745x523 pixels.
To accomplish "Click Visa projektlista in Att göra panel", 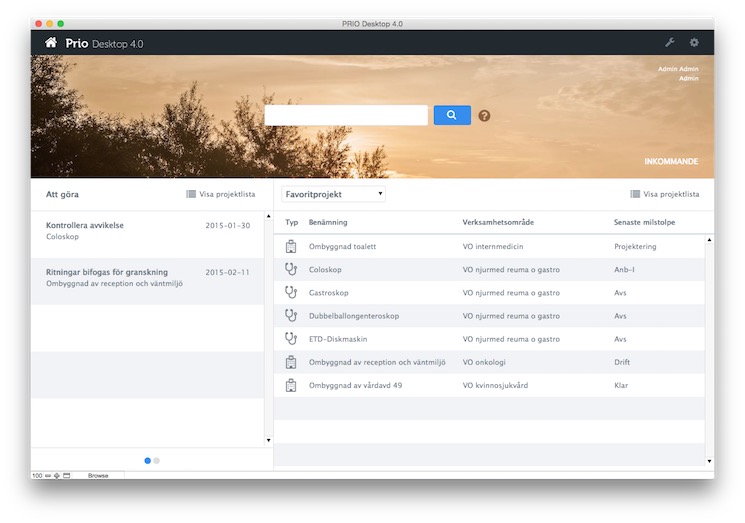I will 220,194.
